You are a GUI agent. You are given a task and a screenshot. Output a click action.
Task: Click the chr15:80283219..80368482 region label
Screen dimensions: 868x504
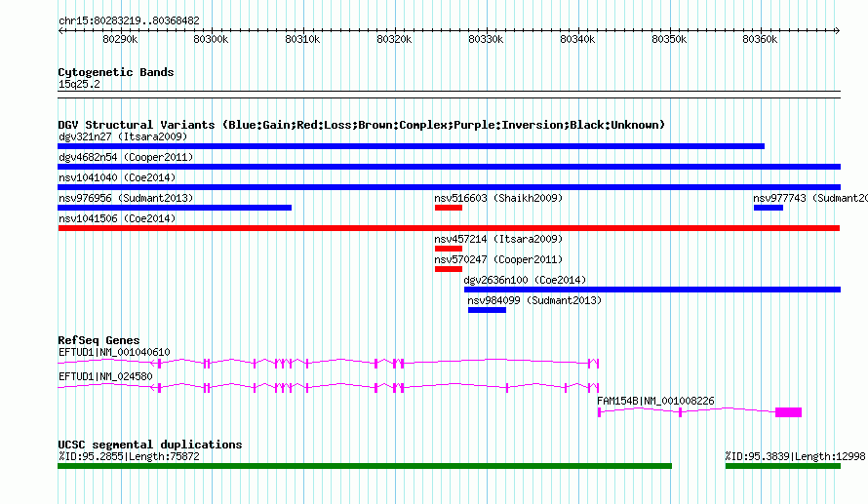coord(129,20)
